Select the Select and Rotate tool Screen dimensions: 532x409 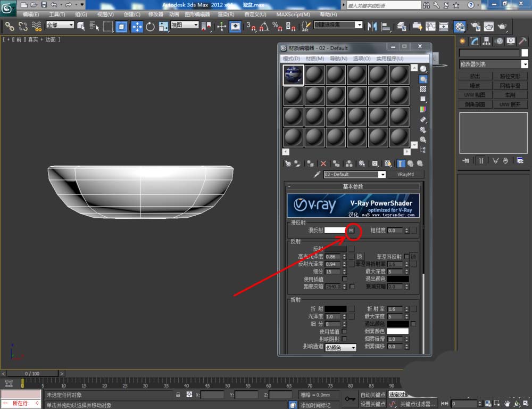(x=150, y=27)
